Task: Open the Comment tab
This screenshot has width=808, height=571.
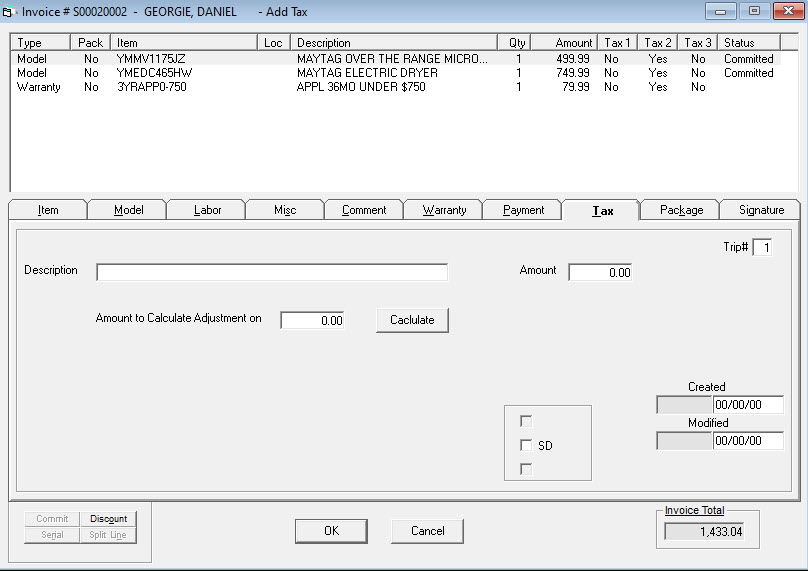Action: click(364, 210)
